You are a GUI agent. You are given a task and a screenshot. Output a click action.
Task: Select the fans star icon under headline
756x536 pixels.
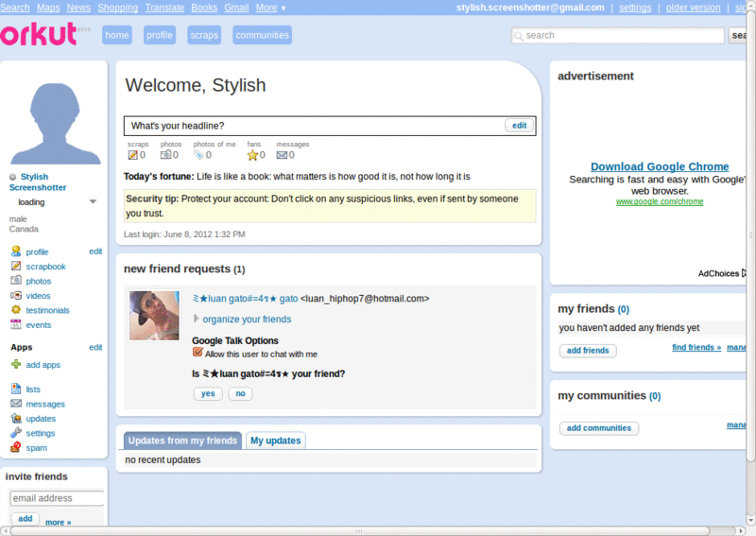pyautogui.click(x=252, y=155)
